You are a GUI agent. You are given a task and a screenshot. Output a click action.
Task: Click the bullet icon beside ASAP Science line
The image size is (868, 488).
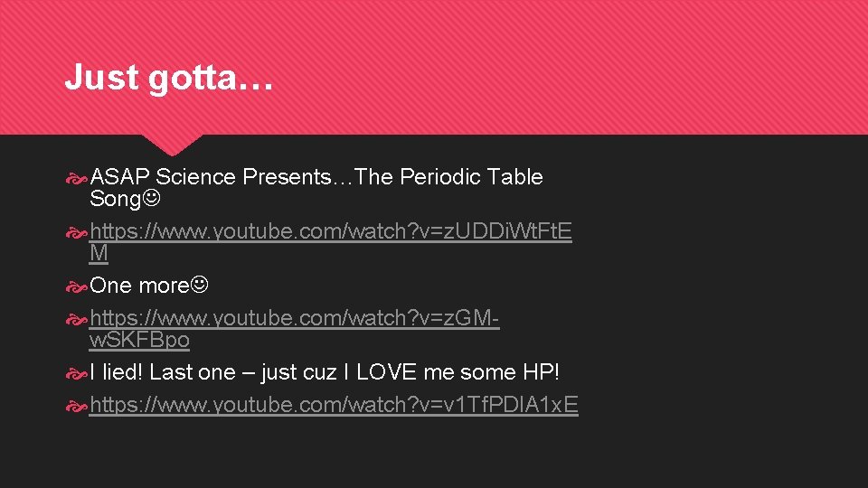coord(76,179)
